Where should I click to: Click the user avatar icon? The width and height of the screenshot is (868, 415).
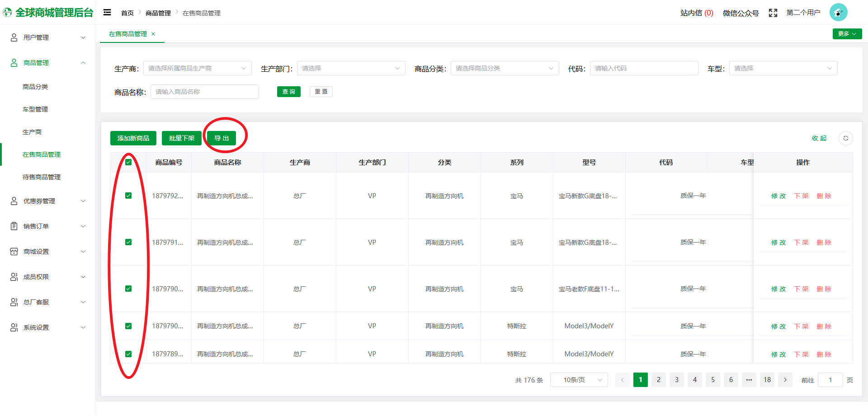point(838,13)
